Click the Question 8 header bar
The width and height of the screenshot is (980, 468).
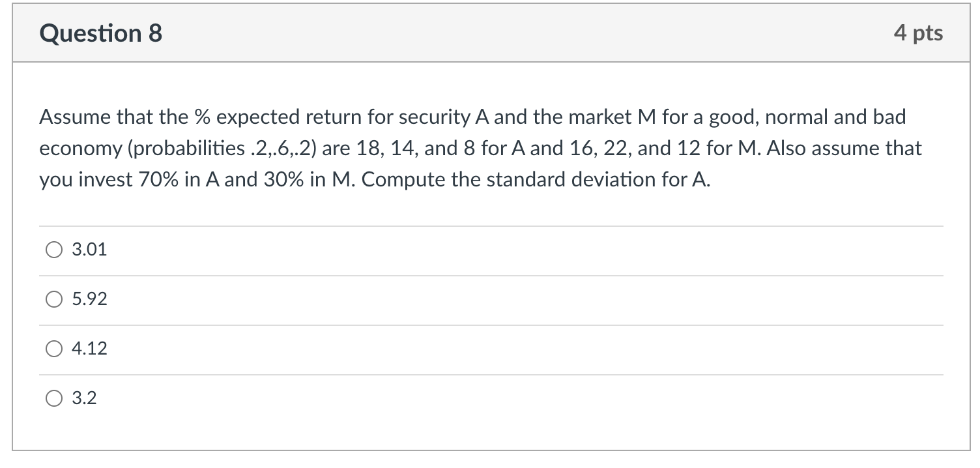(489, 33)
